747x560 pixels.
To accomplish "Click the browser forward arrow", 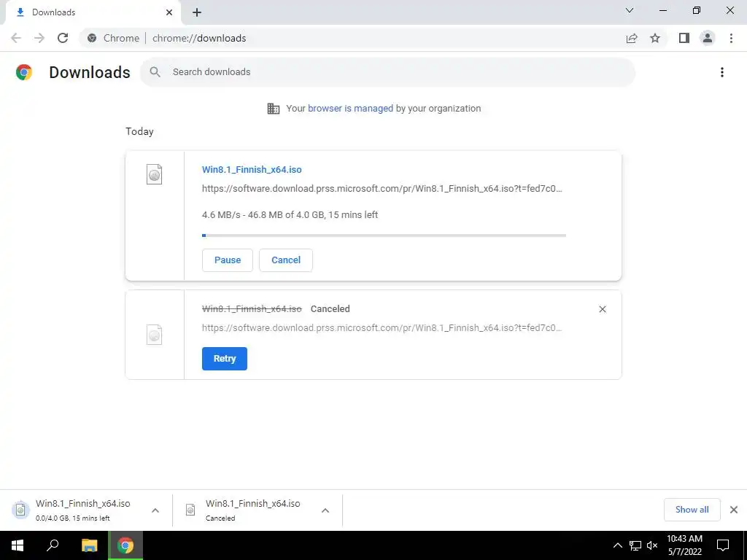I will [39, 38].
